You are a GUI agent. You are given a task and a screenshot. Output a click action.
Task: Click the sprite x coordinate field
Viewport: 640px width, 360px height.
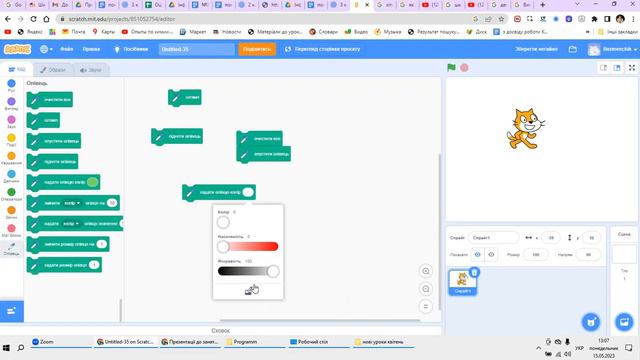click(x=551, y=238)
